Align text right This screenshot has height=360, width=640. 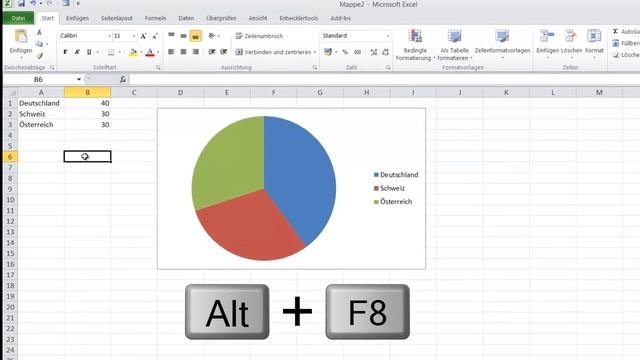coord(196,52)
